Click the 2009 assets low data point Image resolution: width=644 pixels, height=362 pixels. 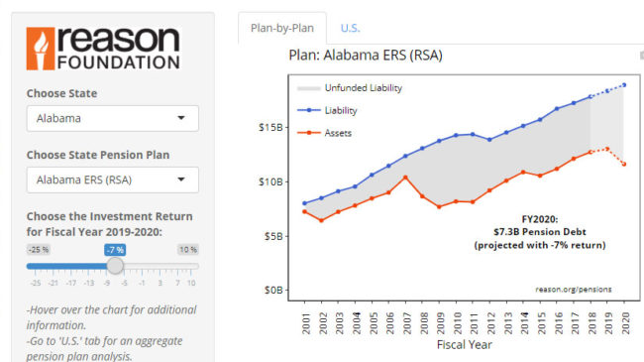(x=439, y=207)
